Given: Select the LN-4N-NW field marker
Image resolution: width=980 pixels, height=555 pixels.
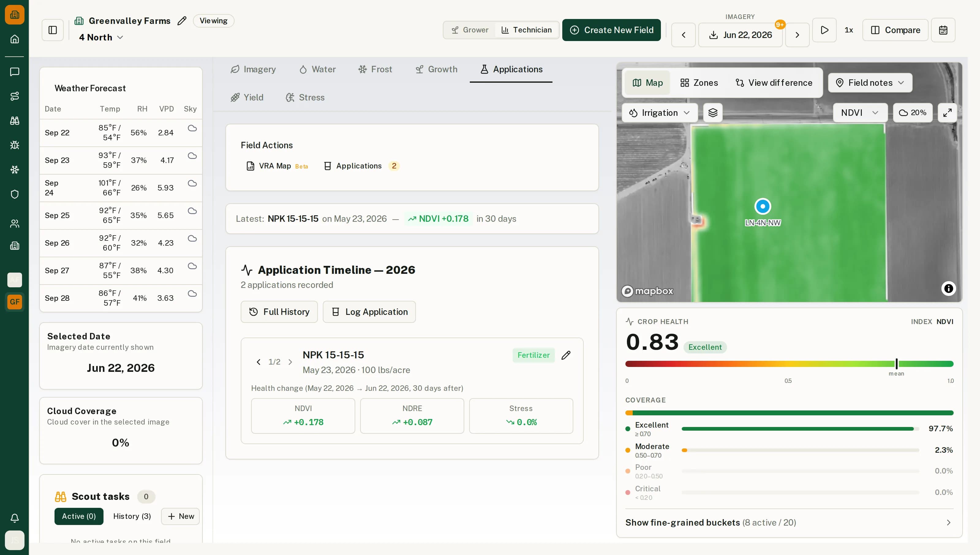Looking at the screenshot, I should click(x=763, y=206).
